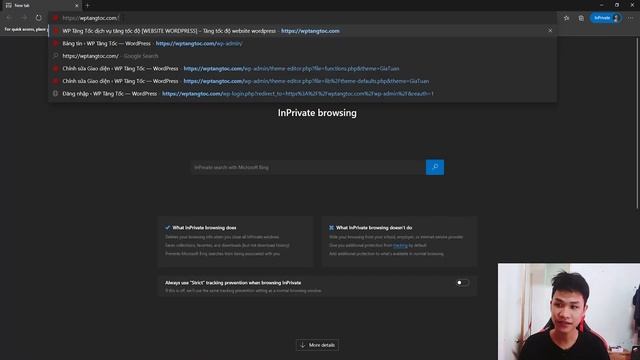Minimize the browser window

coord(602,5)
